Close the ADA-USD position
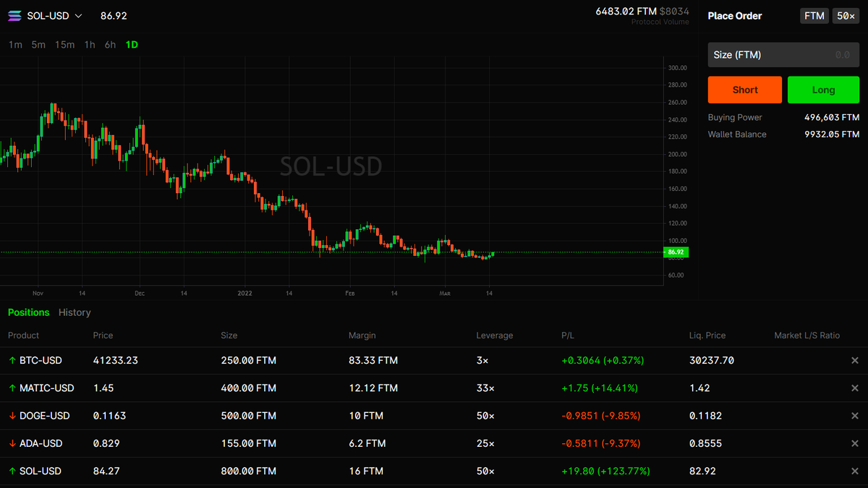 [x=854, y=443]
